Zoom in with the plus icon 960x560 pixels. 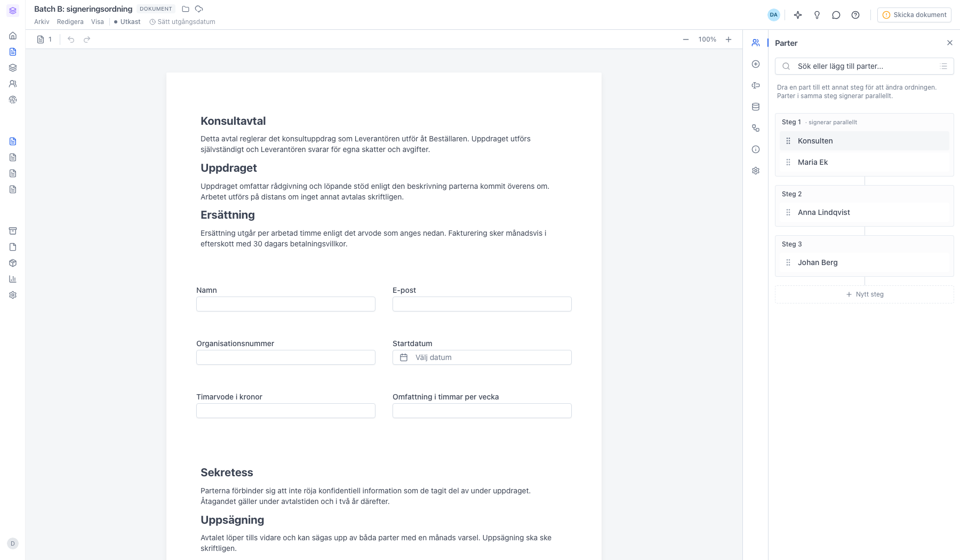tap(729, 39)
